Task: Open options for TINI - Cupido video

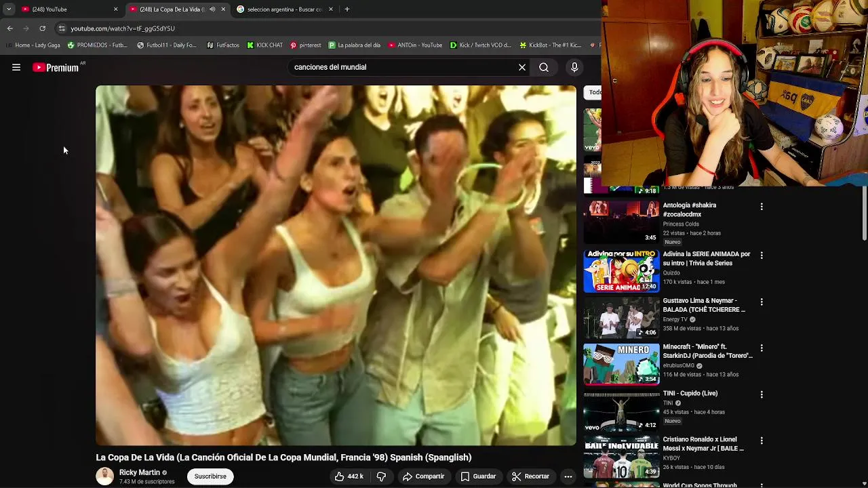Action: point(762,394)
